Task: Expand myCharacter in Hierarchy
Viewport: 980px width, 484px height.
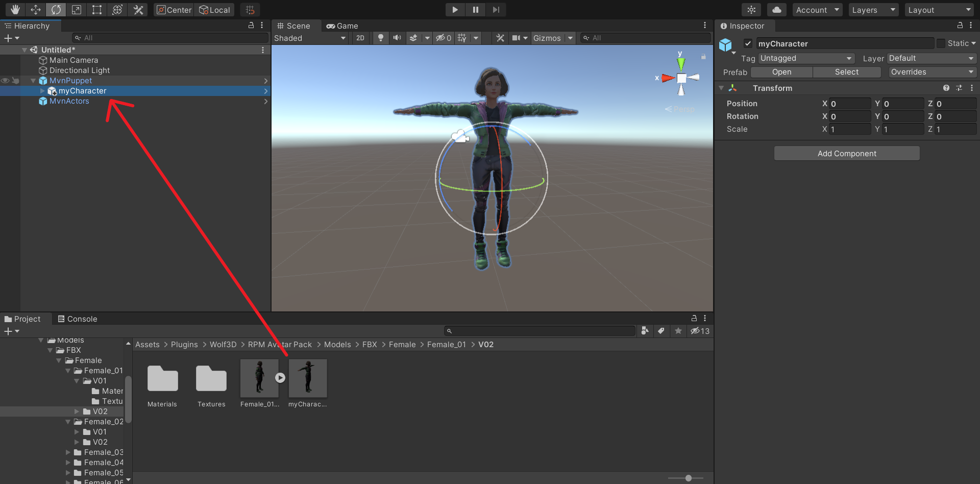Action: click(x=42, y=91)
